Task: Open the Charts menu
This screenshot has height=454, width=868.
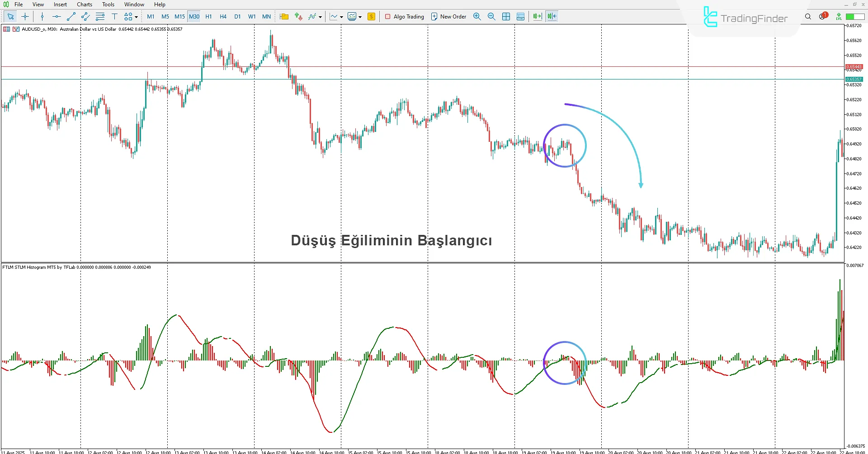Action: [x=84, y=4]
